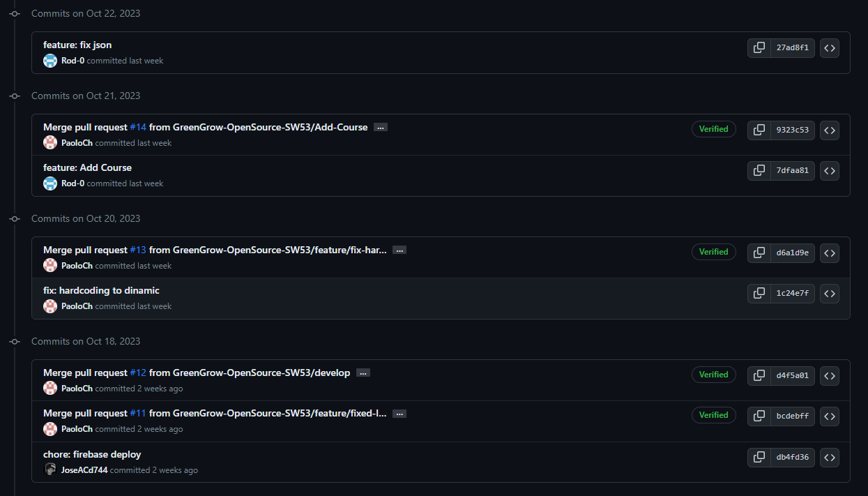Select the 'Commits on Oct 22, 2023' heading
The image size is (868, 496).
[86, 13]
